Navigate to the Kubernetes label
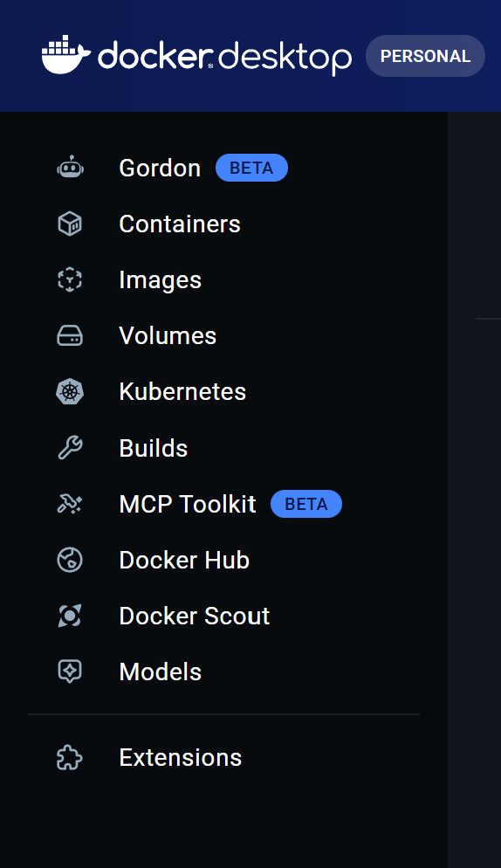 182,392
